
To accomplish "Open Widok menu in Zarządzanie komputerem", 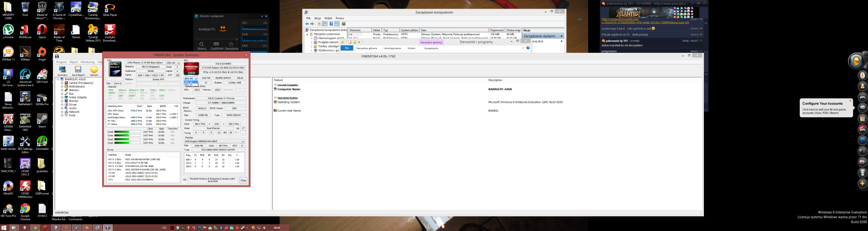I will click(328, 18).
